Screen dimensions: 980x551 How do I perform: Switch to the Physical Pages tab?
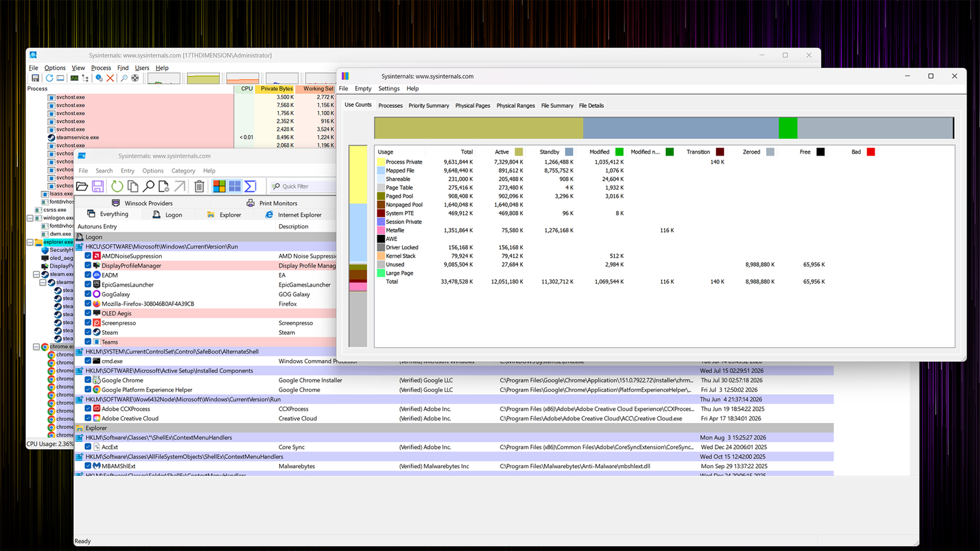pos(473,105)
